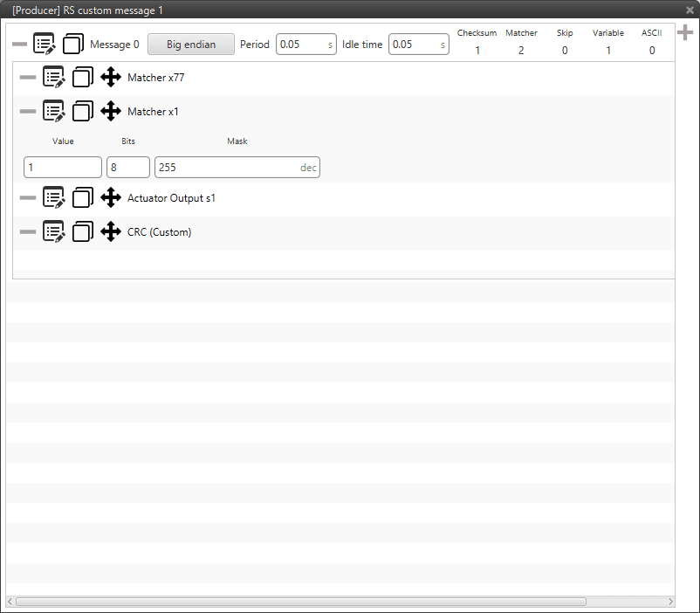Edit the Actuator Output s1 entry
This screenshot has height=613, width=700.
(53, 197)
